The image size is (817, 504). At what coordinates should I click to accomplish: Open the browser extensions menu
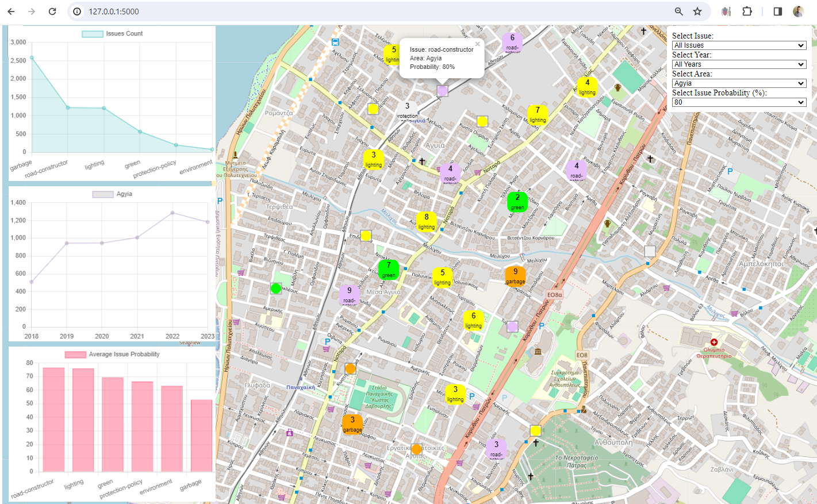pos(747,11)
